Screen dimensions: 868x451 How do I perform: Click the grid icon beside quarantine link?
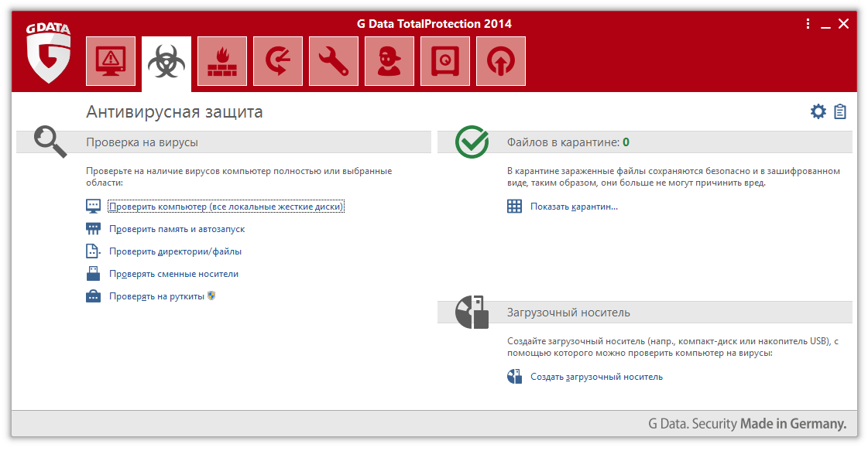[514, 207]
